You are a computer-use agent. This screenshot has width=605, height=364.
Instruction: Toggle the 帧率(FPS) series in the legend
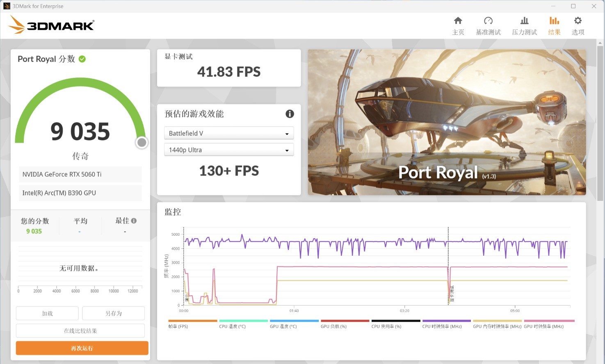[x=178, y=326]
